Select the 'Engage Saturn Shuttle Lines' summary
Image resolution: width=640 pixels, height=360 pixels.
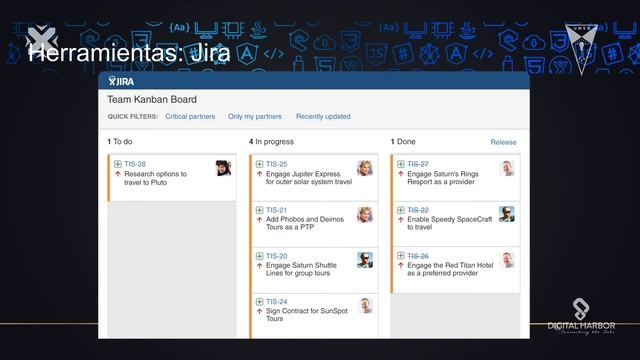pos(301,269)
